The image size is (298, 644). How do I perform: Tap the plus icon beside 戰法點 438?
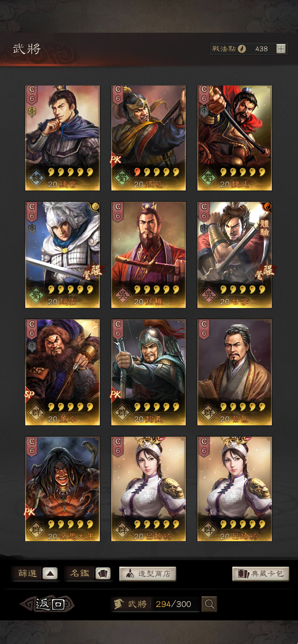281,49
